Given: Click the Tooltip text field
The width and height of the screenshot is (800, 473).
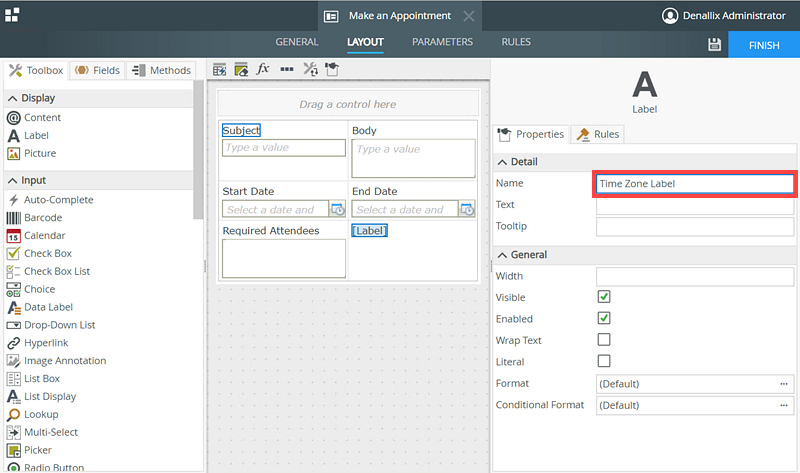Looking at the screenshot, I should click(695, 227).
